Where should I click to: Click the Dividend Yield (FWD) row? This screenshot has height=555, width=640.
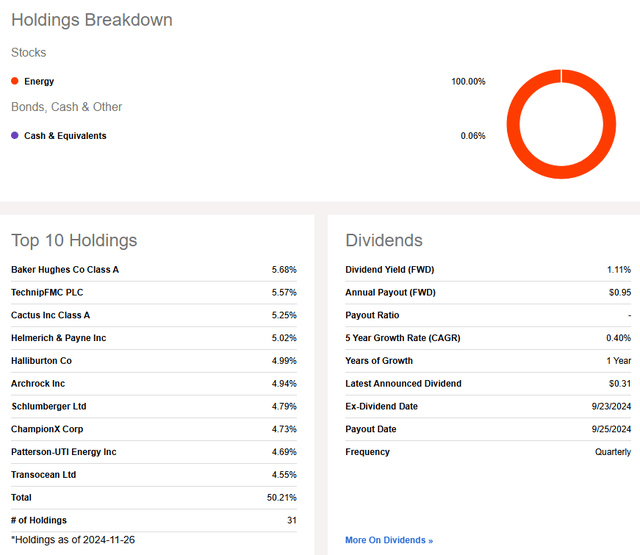click(x=389, y=270)
